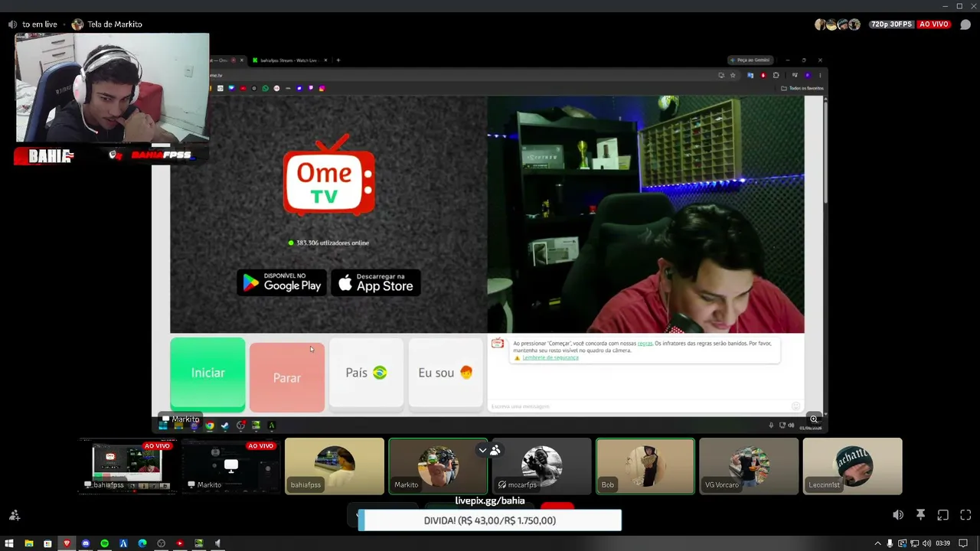Open the País country selector
The height and width of the screenshot is (551, 980).
click(x=366, y=373)
